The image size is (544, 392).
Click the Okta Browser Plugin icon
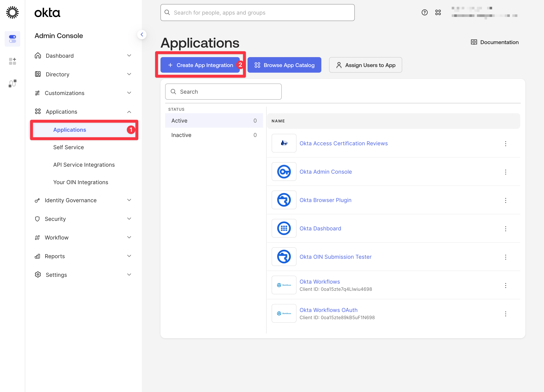(284, 200)
